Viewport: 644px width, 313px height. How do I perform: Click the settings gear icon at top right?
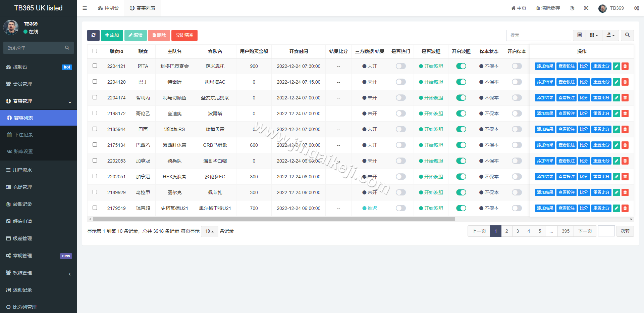point(636,8)
